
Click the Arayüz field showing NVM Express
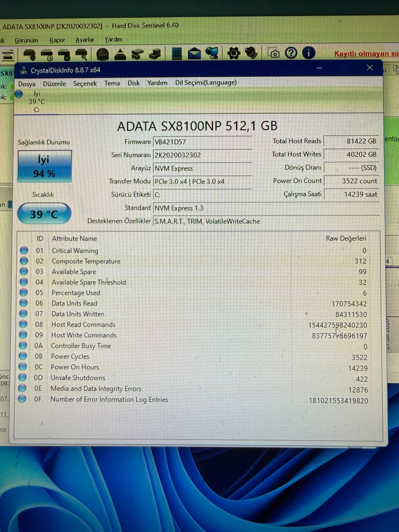click(202, 168)
